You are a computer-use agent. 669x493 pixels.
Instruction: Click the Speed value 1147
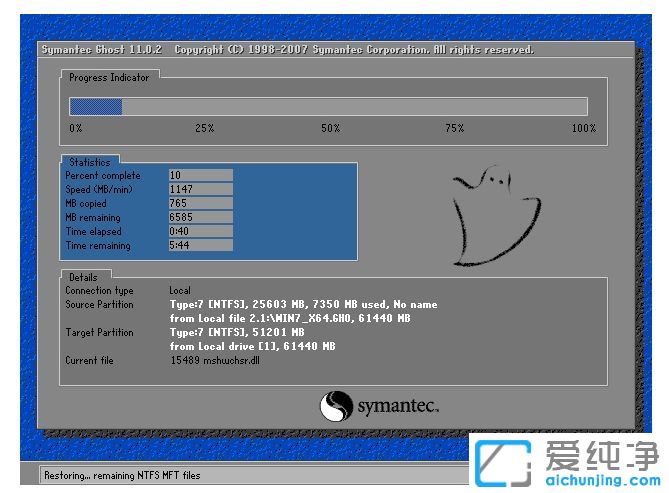(201, 190)
